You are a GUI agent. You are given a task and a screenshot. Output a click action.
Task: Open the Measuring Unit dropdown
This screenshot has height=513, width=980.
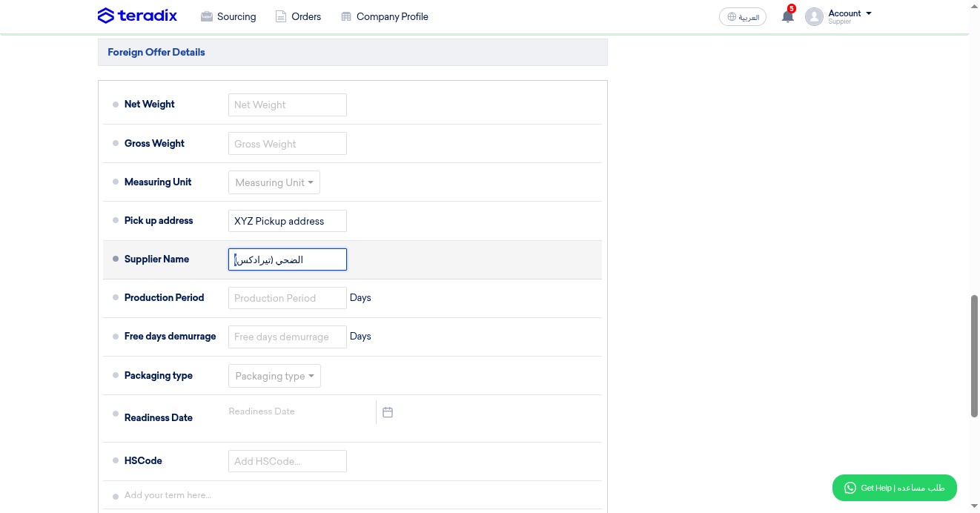pyautogui.click(x=274, y=182)
